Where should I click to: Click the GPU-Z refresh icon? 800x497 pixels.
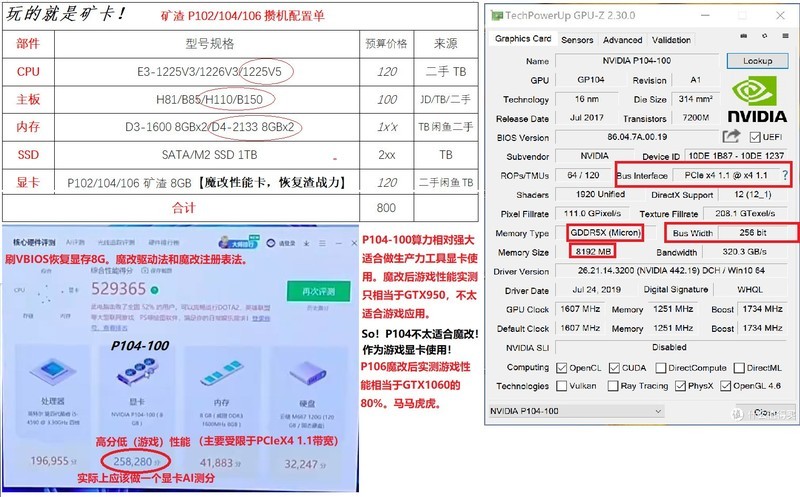pos(764,36)
